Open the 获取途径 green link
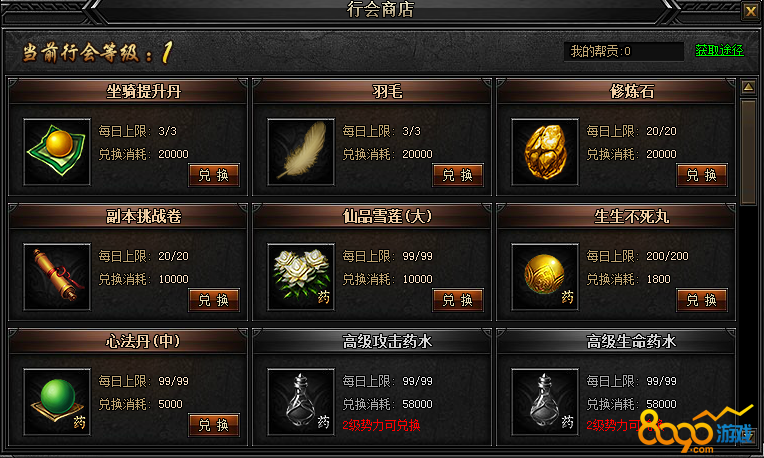This screenshot has width=764, height=458. [x=719, y=50]
